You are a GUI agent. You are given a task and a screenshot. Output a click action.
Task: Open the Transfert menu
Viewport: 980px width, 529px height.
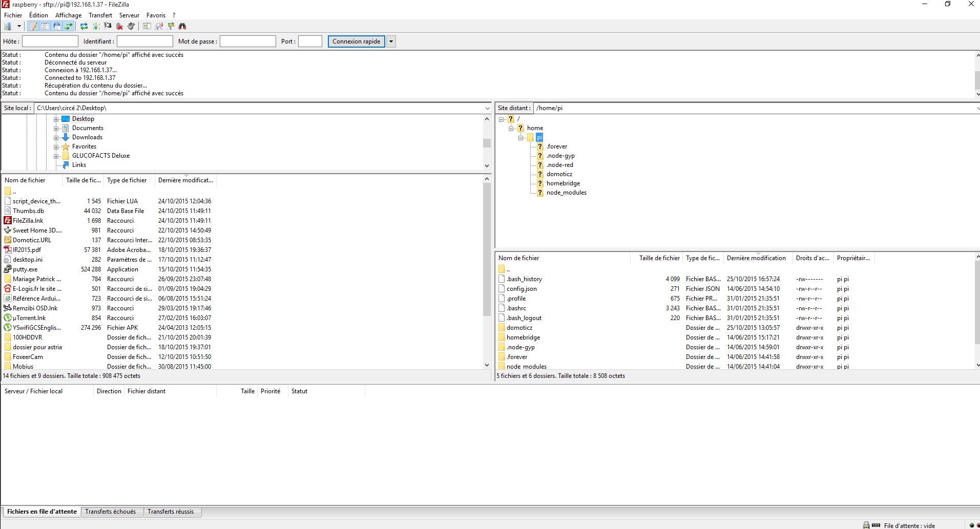[x=100, y=15]
